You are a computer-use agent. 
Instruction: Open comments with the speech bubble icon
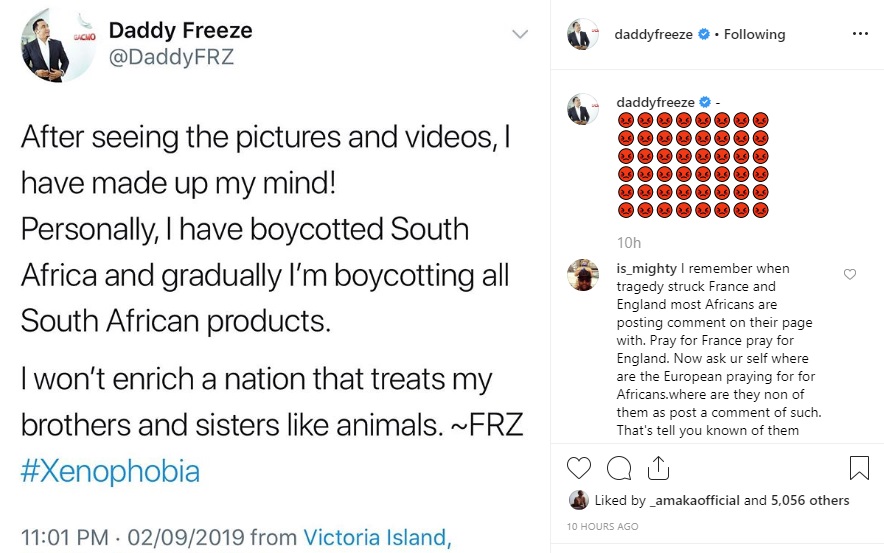tap(619, 467)
